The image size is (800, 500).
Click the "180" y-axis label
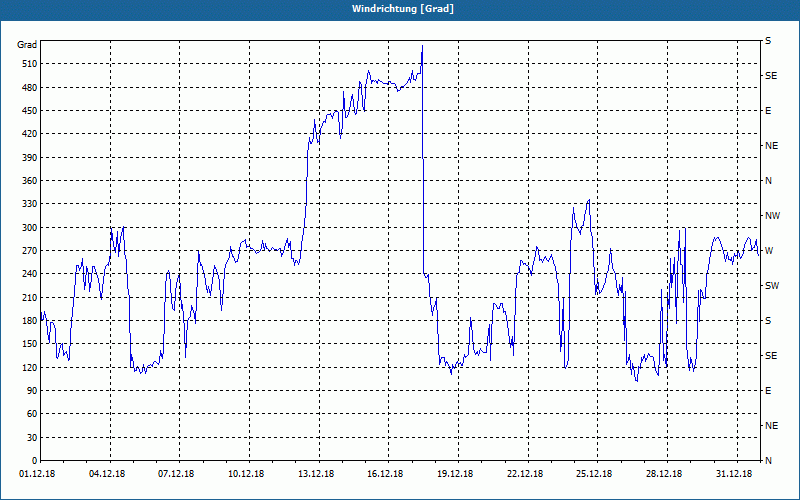[30, 321]
